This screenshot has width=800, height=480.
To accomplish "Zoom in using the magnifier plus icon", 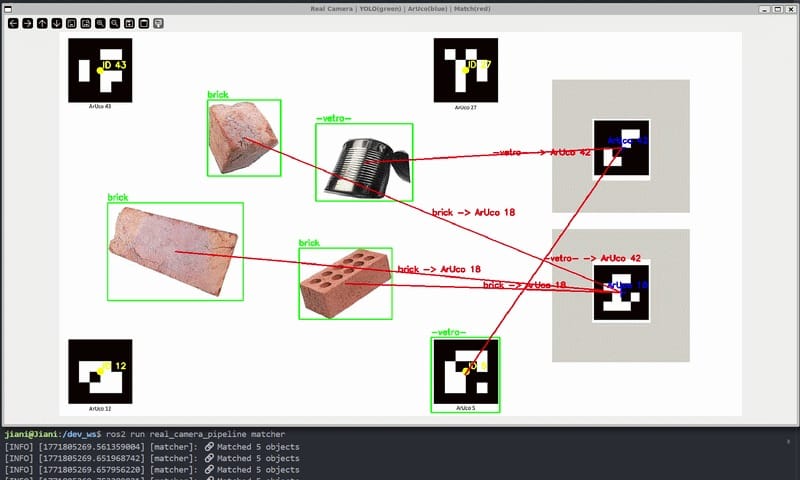I will (x=101, y=22).
